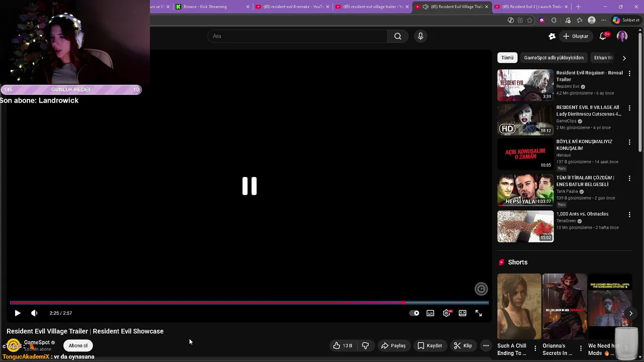Open more actions menu beside Klip

[x=486, y=345]
